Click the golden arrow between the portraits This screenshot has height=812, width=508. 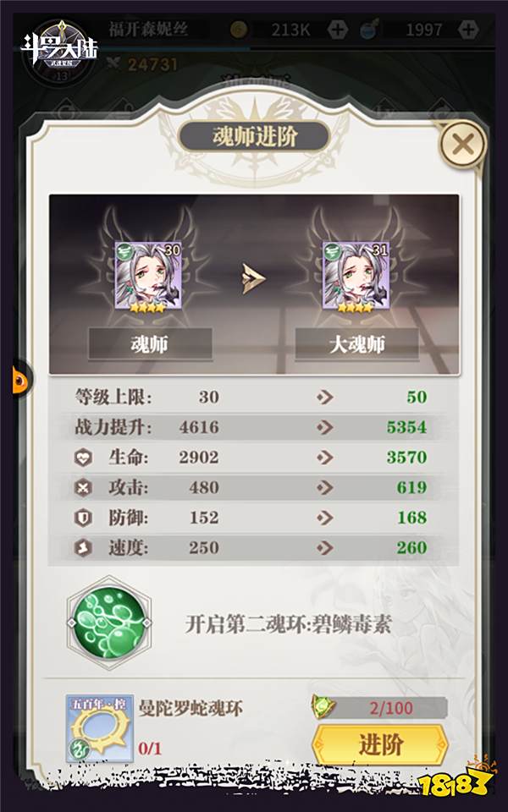tap(253, 278)
